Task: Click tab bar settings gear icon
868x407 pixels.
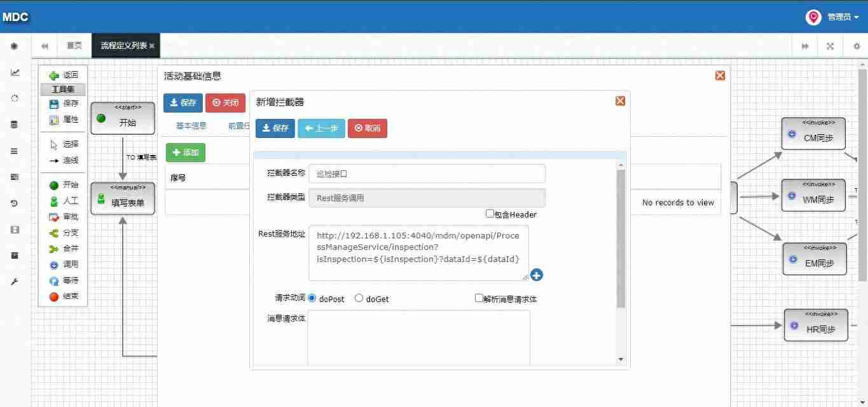Action: (856, 46)
